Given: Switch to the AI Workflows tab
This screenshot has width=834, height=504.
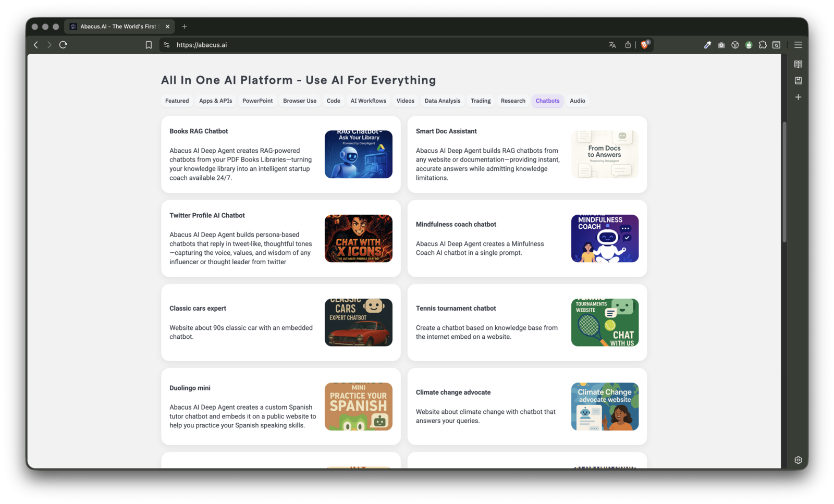Looking at the screenshot, I should click(x=368, y=101).
